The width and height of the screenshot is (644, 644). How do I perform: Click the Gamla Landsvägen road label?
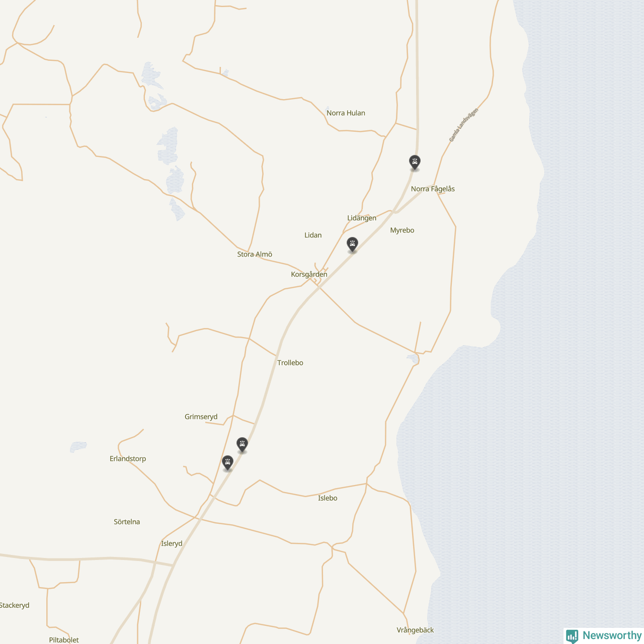(x=463, y=125)
